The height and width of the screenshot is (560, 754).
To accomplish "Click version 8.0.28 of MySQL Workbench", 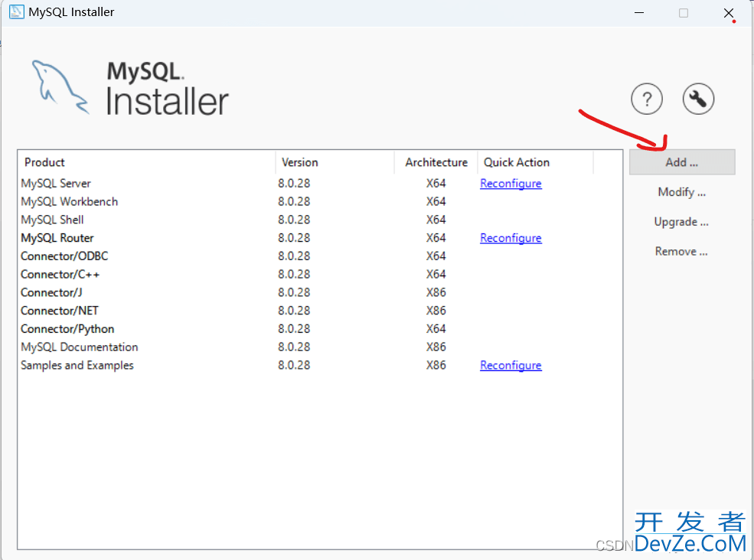I will [294, 201].
